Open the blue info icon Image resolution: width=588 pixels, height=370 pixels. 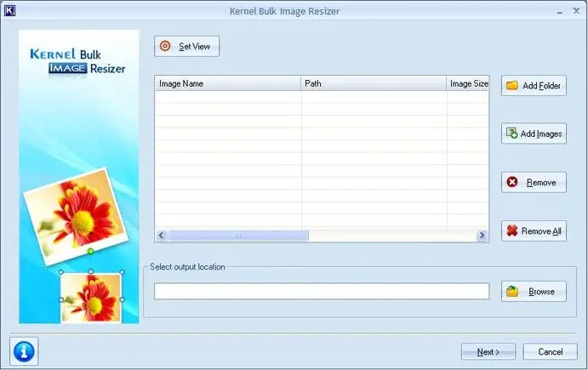[x=24, y=351]
